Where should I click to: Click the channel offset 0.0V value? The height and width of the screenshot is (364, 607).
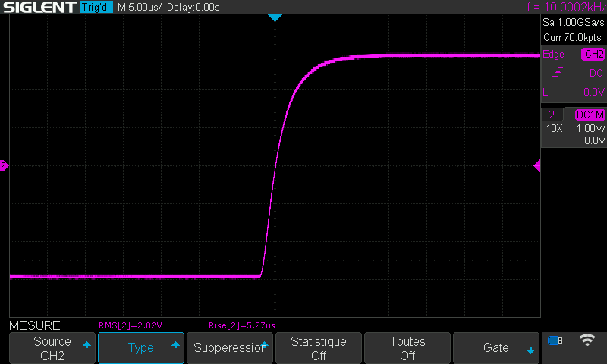[x=594, y=140]
